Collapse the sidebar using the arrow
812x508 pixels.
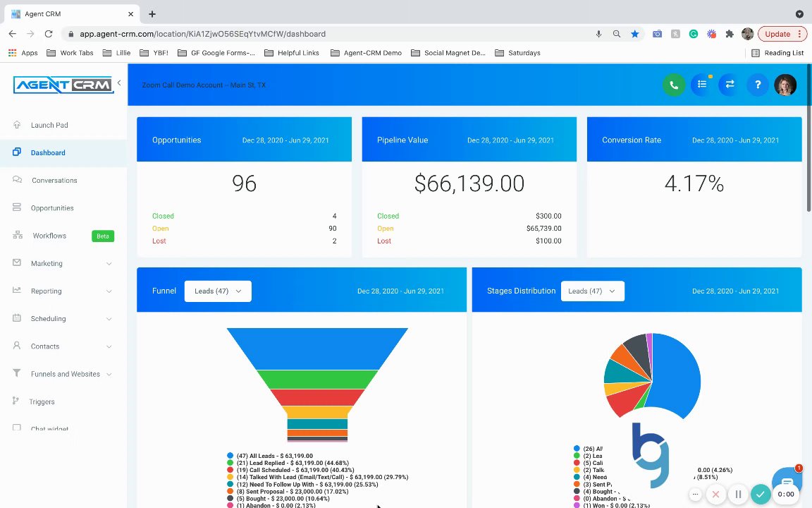coord(119,83)
